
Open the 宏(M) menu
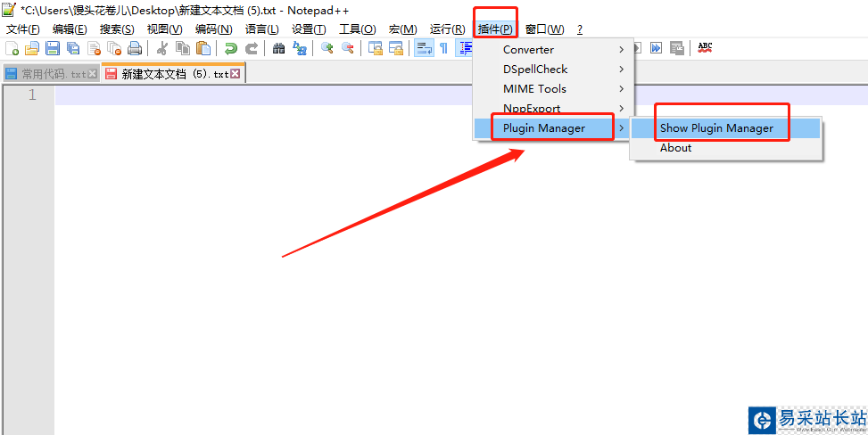402,29
